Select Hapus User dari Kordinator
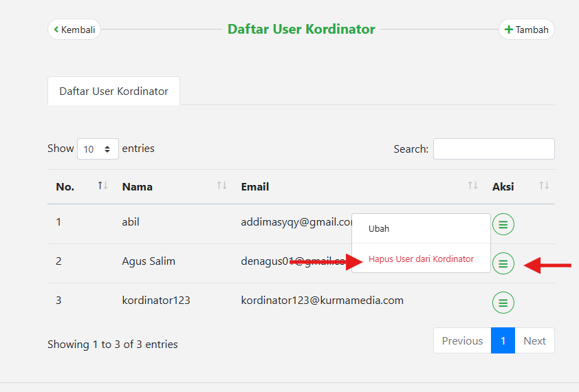 click(421, 259)
